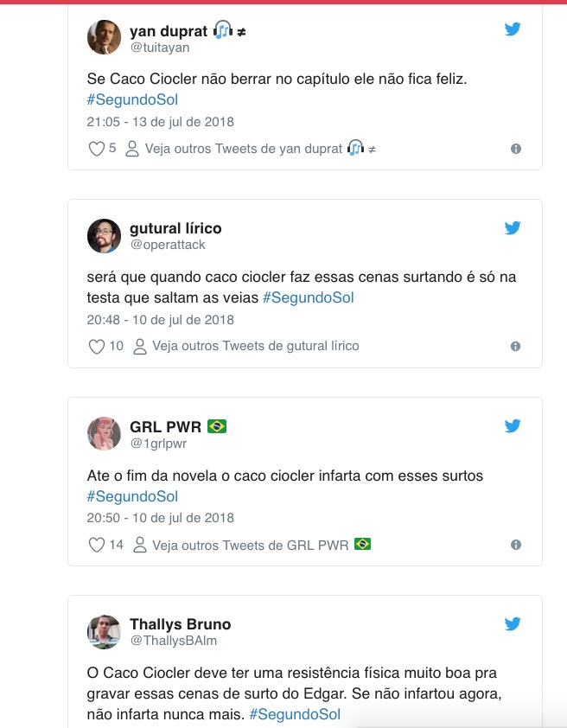Open yan duprat's profile picture
The height and width of the screenshot is (728, 567).
[x=104, y=37]
